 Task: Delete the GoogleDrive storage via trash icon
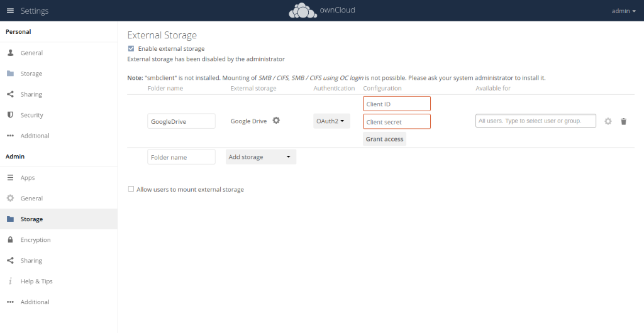point(623,121)
